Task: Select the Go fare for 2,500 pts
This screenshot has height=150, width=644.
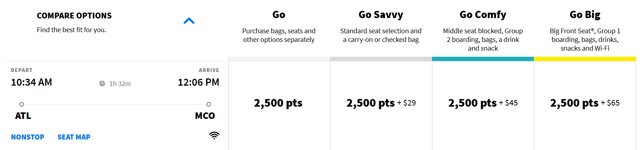Action: coord(278,103)
